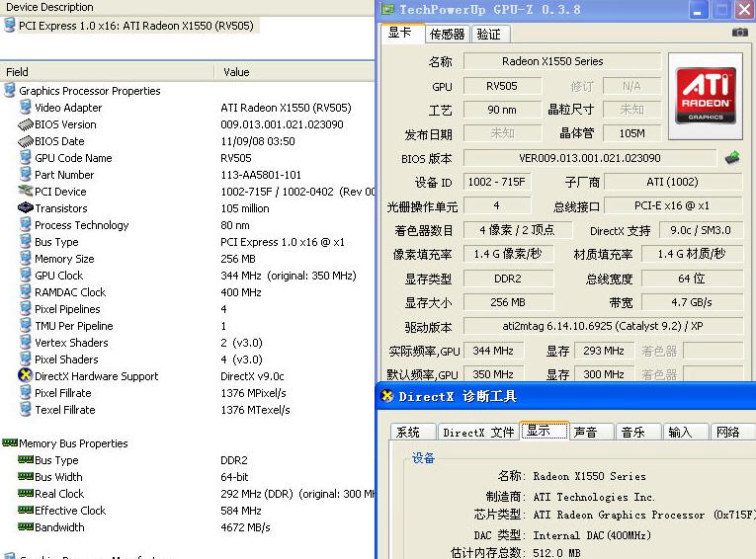The image size is (756, 559).
Task: Click the BIOS Version chip icon
Action: [25, 124]
